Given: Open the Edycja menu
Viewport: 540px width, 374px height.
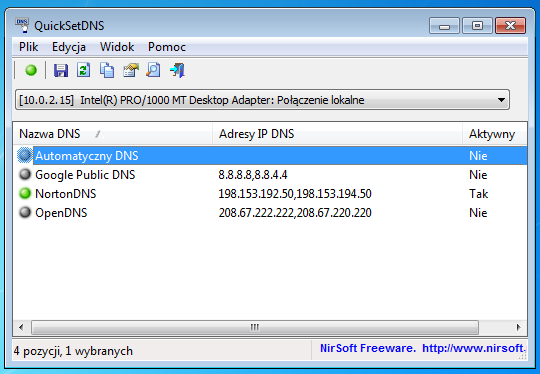Looking at the screenshot, I should 69,47.
